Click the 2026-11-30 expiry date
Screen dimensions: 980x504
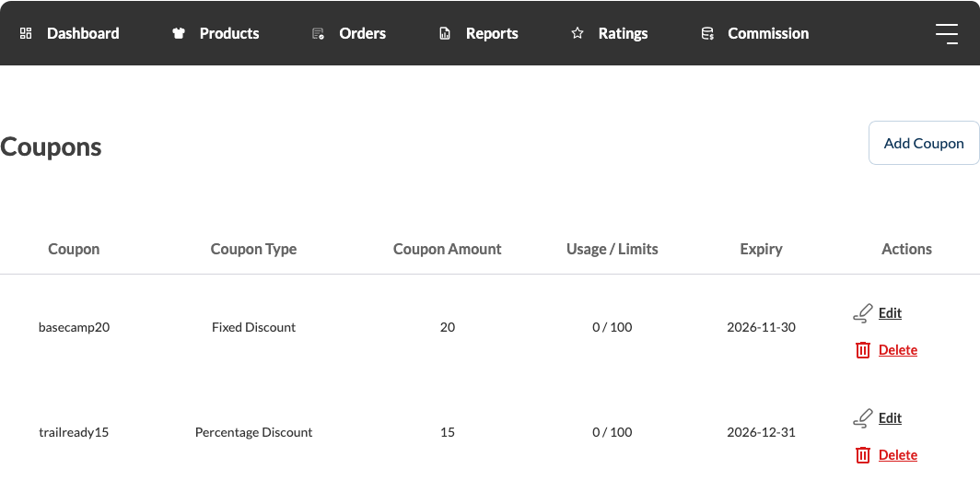(761, 327)
